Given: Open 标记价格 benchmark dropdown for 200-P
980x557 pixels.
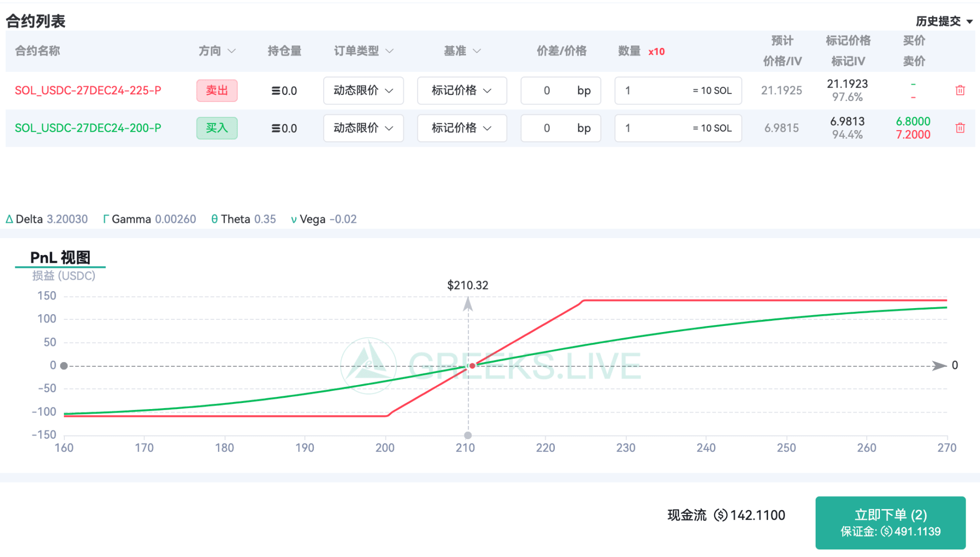Looking at the screenshot, I should pyautogui.click(x=462, y=128).
